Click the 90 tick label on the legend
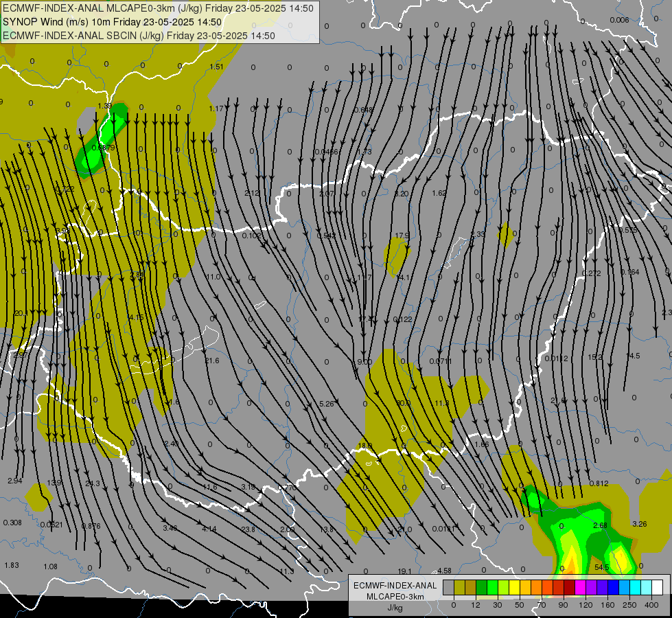This screenshot has width=672, height=618. (563, 605)
